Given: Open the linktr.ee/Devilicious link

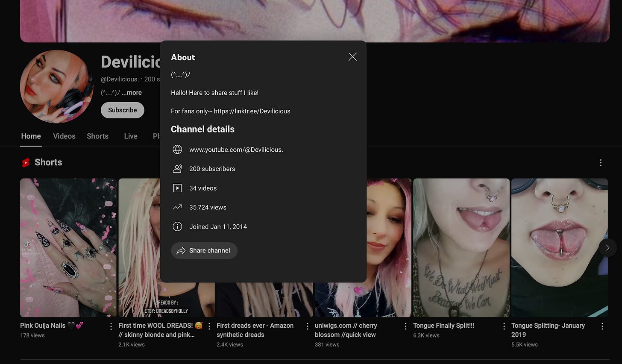Looking at the screenshot, I should tap(252, 111).
